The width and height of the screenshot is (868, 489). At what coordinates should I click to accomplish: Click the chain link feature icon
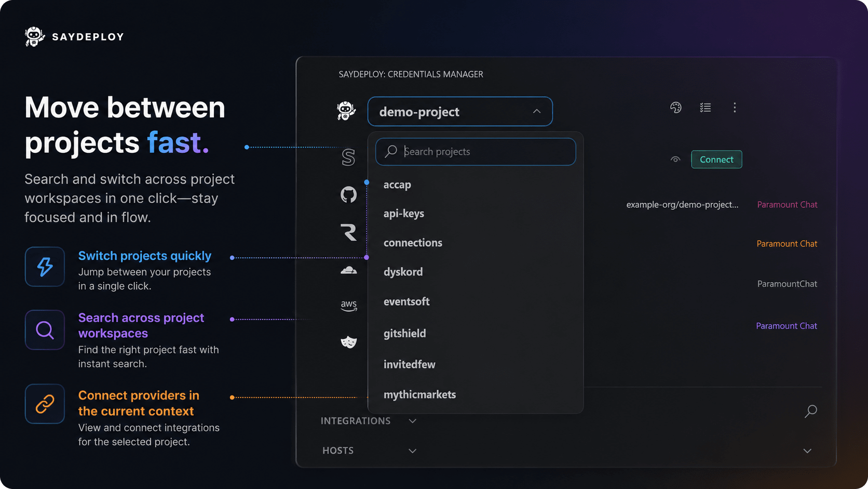coord(45,404)
